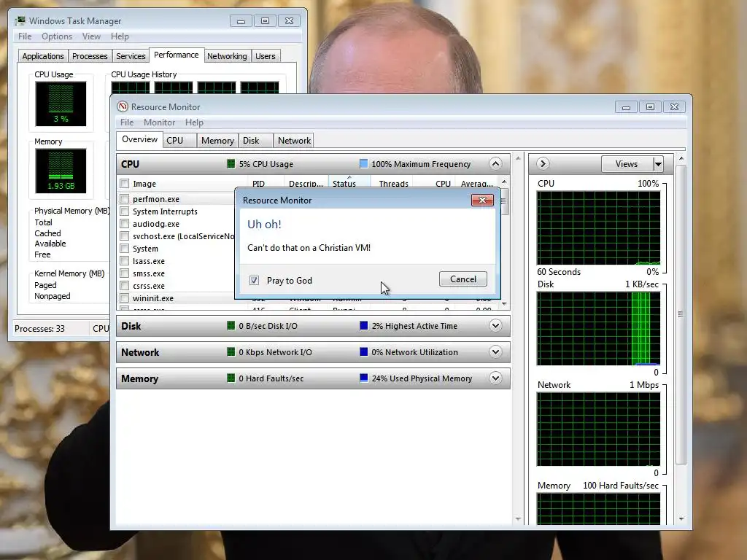Click scroll-down arrow of graphs pane
The width and height of the screenshot is (747, 560).
coord(681,519)
